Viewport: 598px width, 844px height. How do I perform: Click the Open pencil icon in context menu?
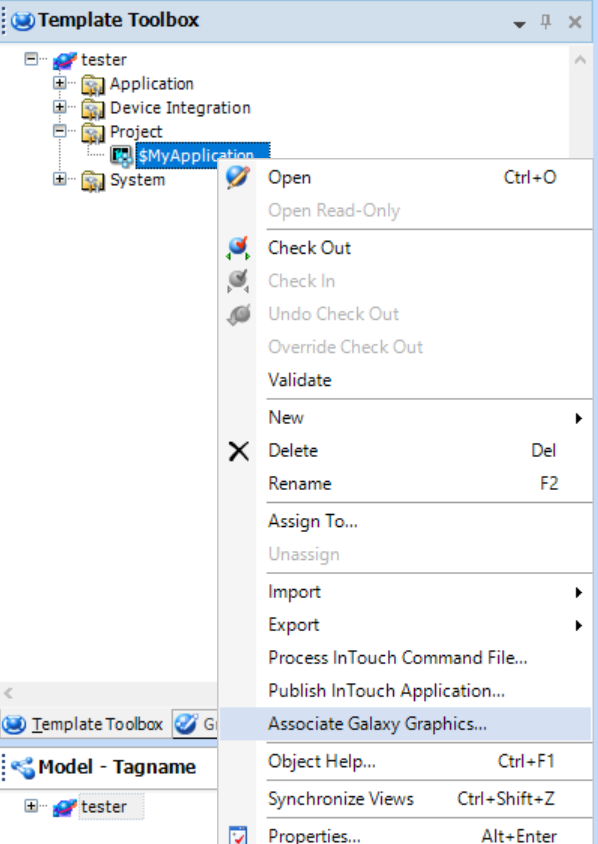[238, 177]
